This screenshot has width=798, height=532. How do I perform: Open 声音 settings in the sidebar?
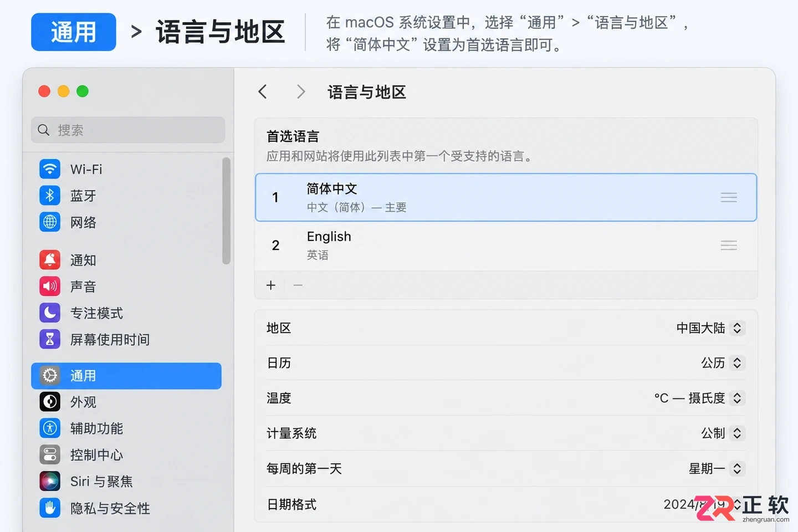tap(126, 287)
